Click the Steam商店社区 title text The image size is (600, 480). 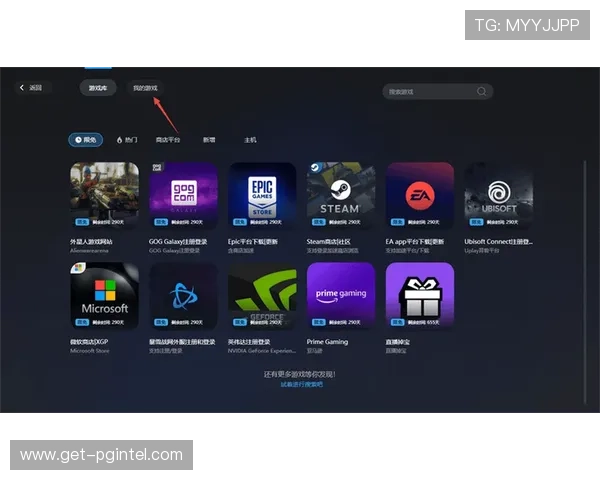coord(328,242)
